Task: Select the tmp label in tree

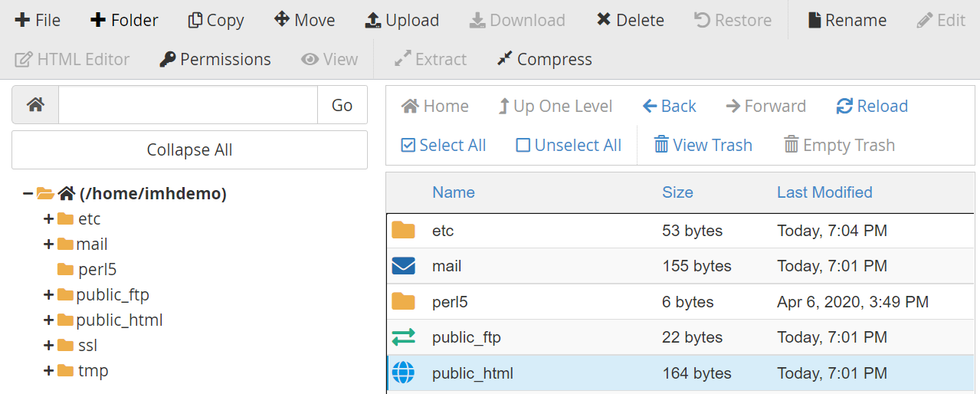Action: click(93, 371)
